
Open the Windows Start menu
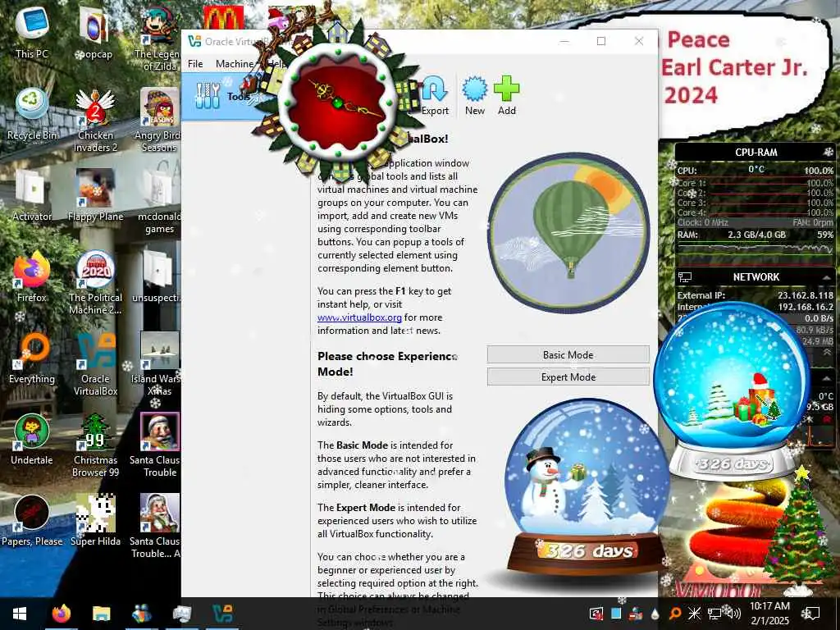(20, 614)
